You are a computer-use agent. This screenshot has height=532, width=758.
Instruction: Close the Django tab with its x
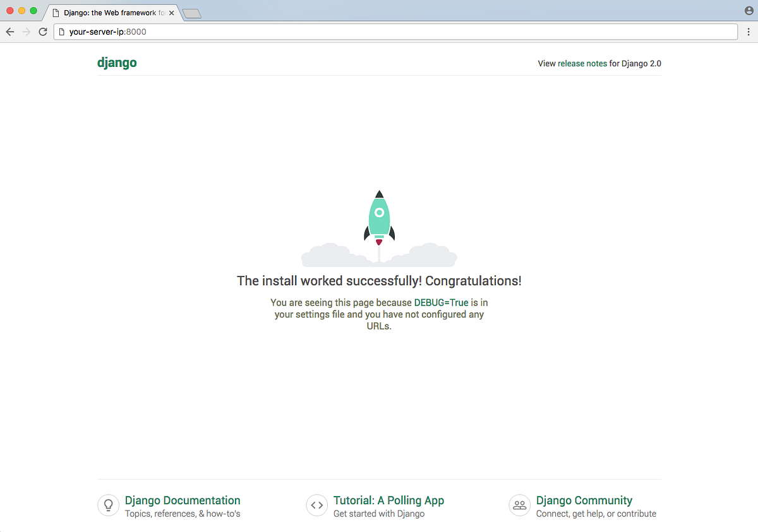click(171, 12)
